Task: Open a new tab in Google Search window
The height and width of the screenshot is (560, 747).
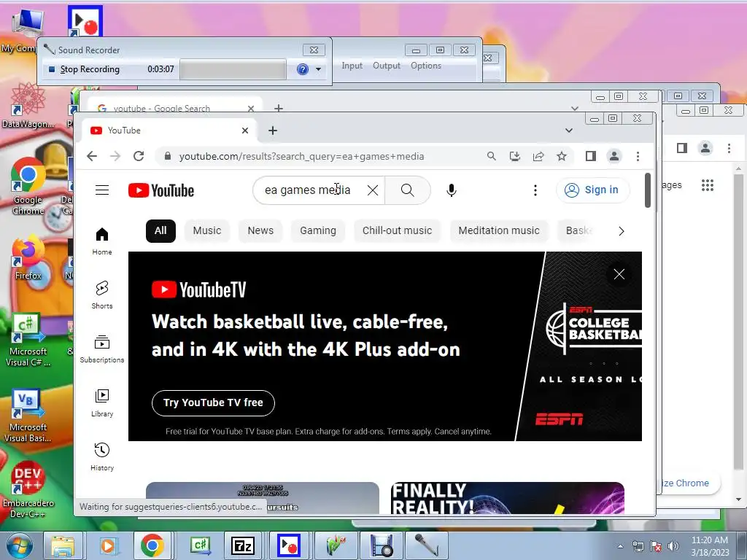Action: [x=279, y=109]
